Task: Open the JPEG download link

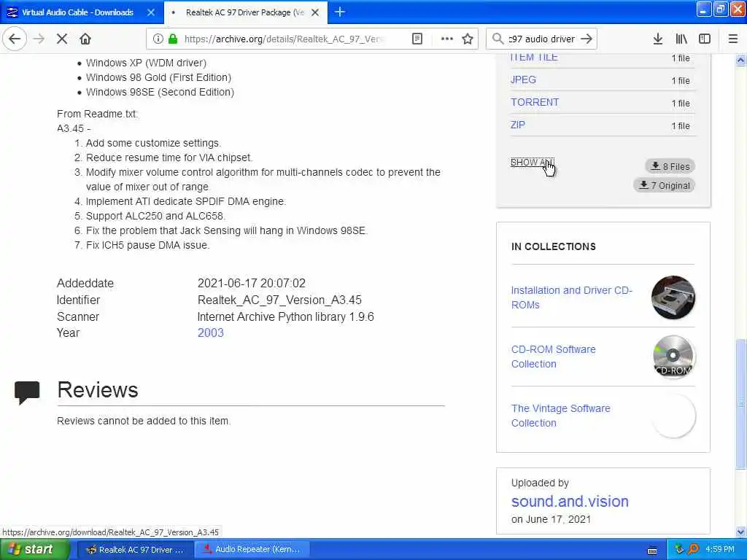Action: coord(523,79)
